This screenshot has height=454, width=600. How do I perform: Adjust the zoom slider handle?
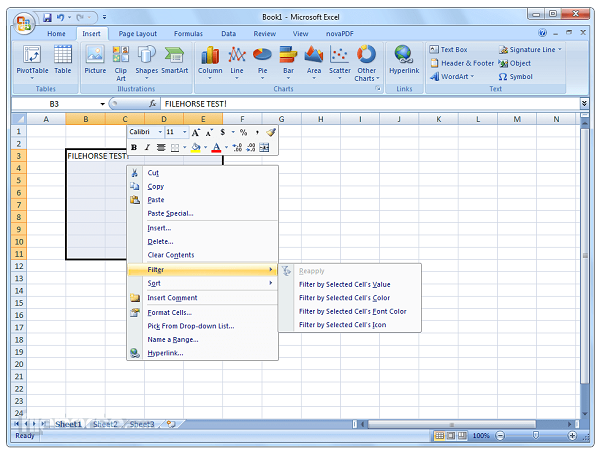(x=536, y=435)
